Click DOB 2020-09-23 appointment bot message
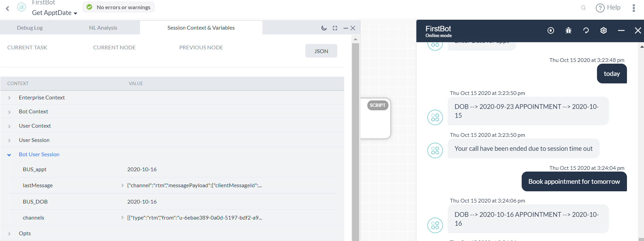 click(x=528, y=111)
